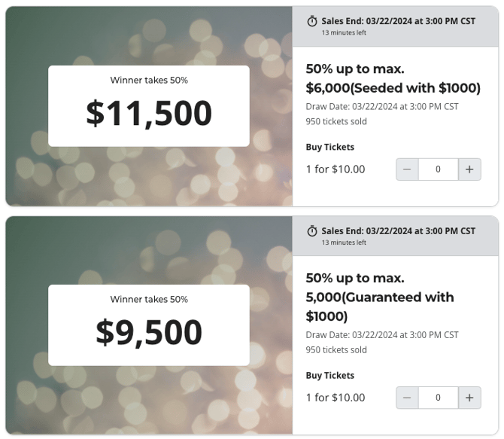Select the "Winner takes 50%" label above $9,500
This screenshot has height=439, width=504.
click(149, 299)
